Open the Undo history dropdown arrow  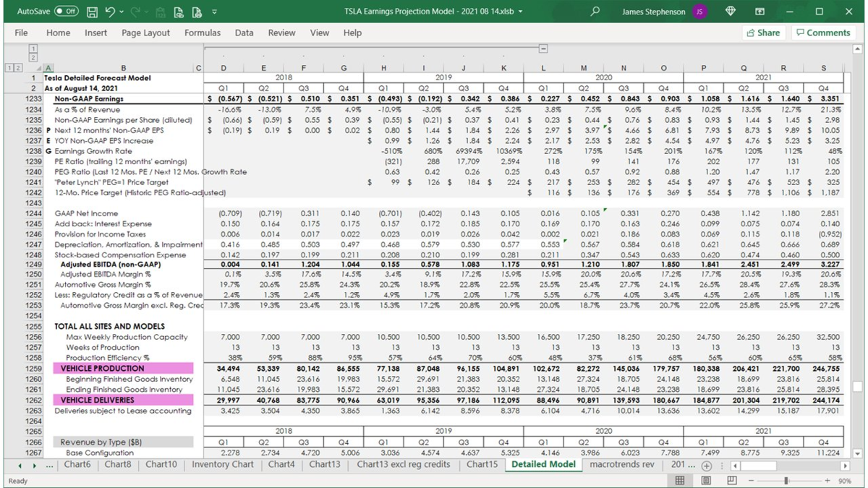tap(122, 12)
